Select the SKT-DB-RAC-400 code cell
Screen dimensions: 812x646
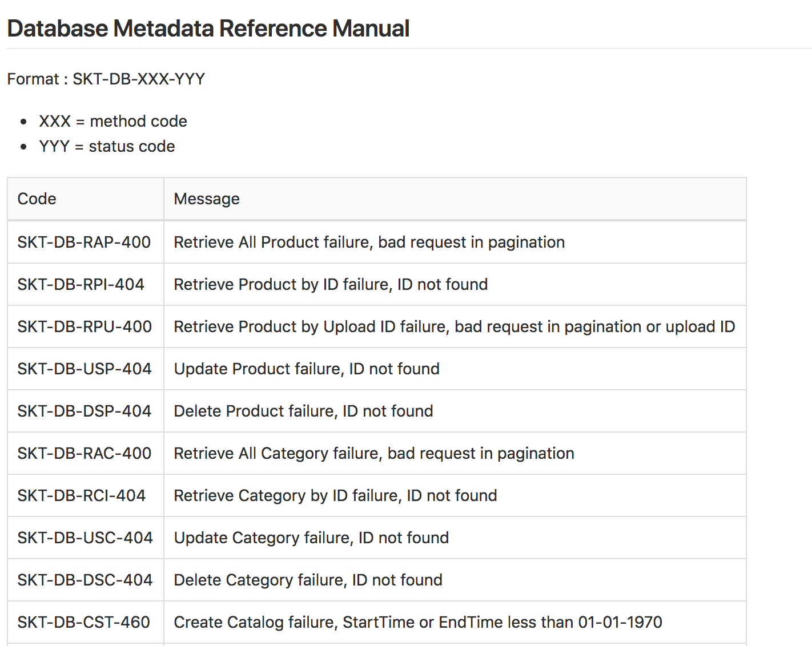pos(85,453)
